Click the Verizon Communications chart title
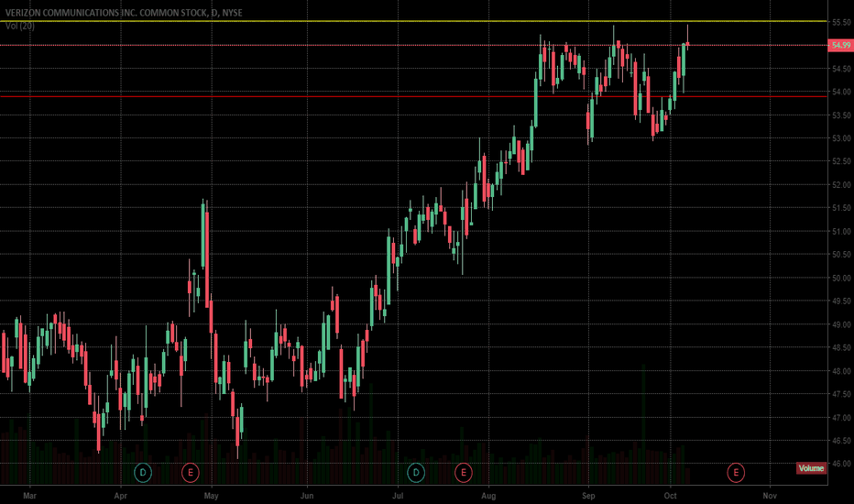 [124, 13]
